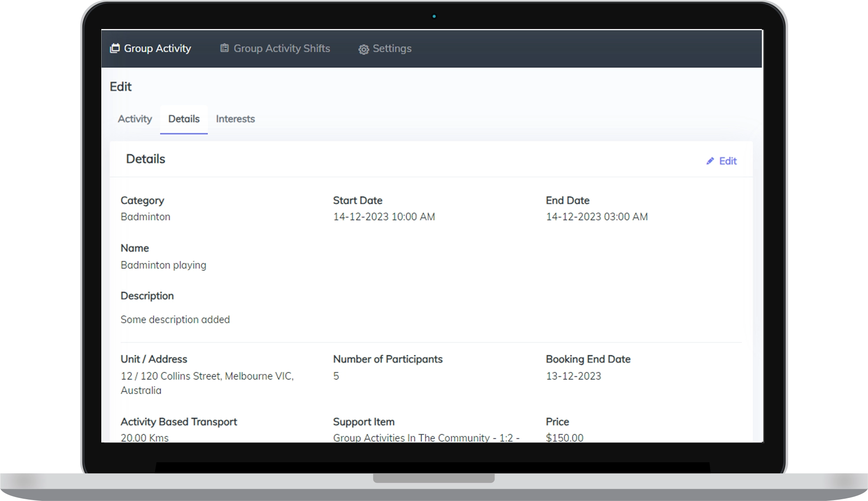Viewport: 868px width, 501px height.
Task: Click the Booking End Date label
Action: [588, 359]
